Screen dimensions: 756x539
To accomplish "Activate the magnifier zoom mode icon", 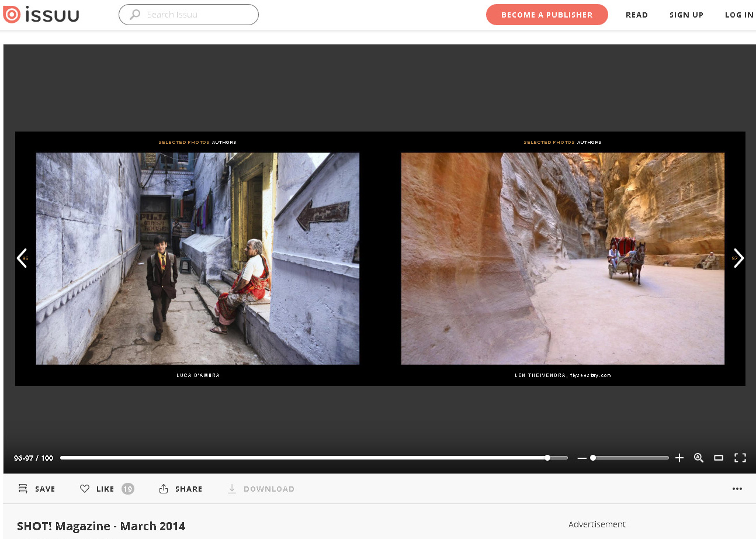I will (x=699, y=458).
